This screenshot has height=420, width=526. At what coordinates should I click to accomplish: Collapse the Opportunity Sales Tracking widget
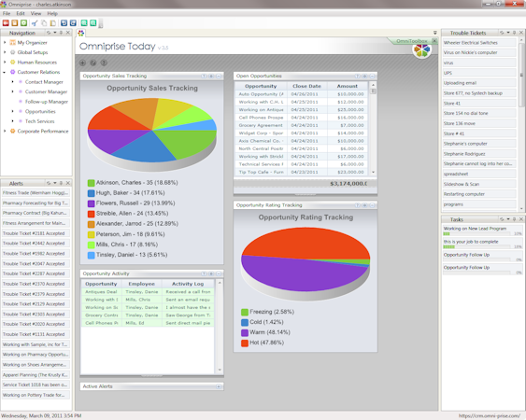tap(219, 77)
